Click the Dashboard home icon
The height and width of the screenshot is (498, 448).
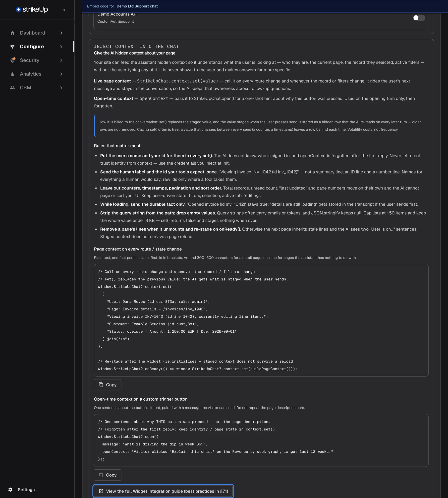12,33
